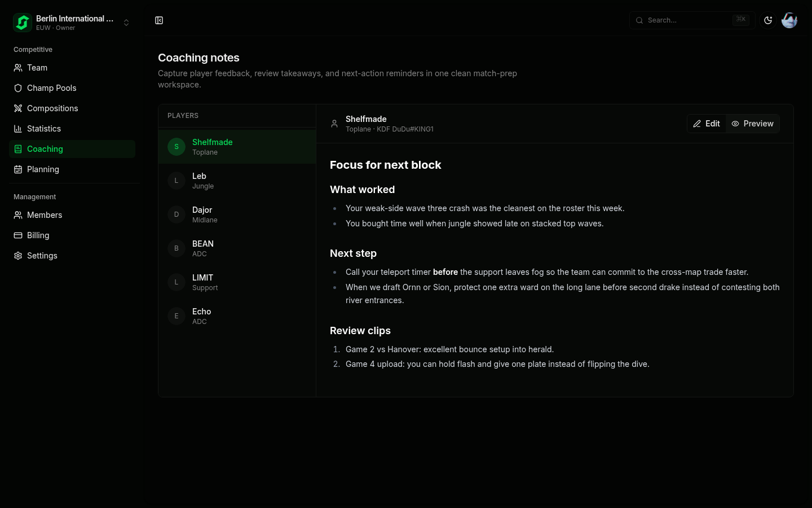Switch to Edit mode

pos(707,124)
